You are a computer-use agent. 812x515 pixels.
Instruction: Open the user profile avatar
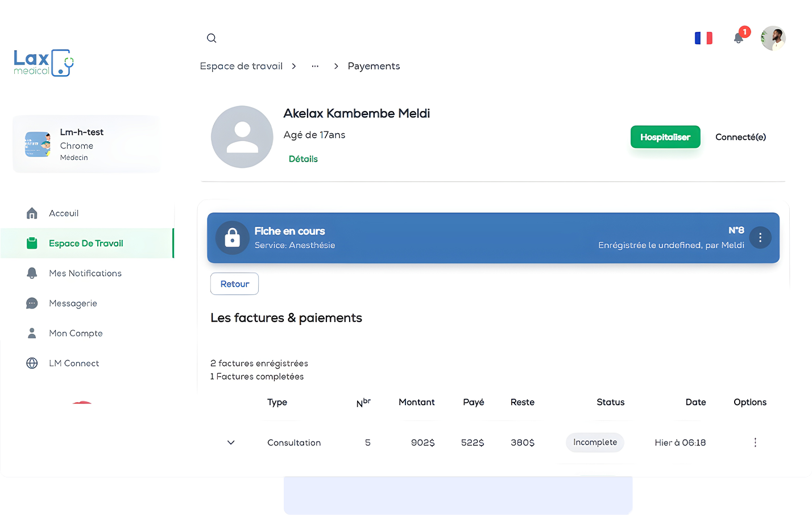[x=773, y=38]
